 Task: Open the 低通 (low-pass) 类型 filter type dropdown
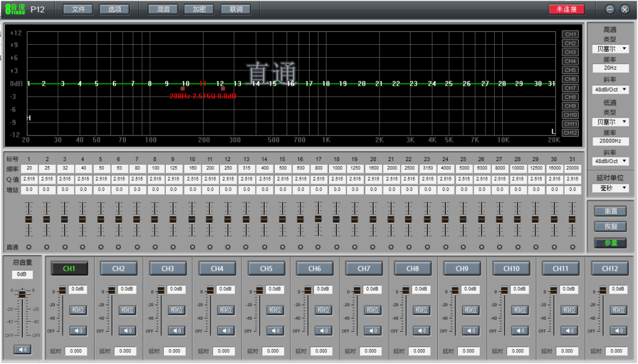[611, 122]
